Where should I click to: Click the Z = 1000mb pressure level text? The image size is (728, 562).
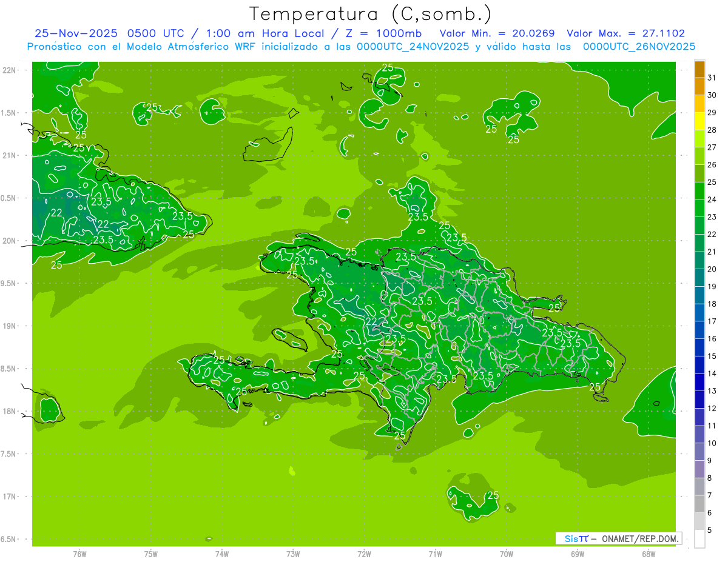click(x=380, y=33)
